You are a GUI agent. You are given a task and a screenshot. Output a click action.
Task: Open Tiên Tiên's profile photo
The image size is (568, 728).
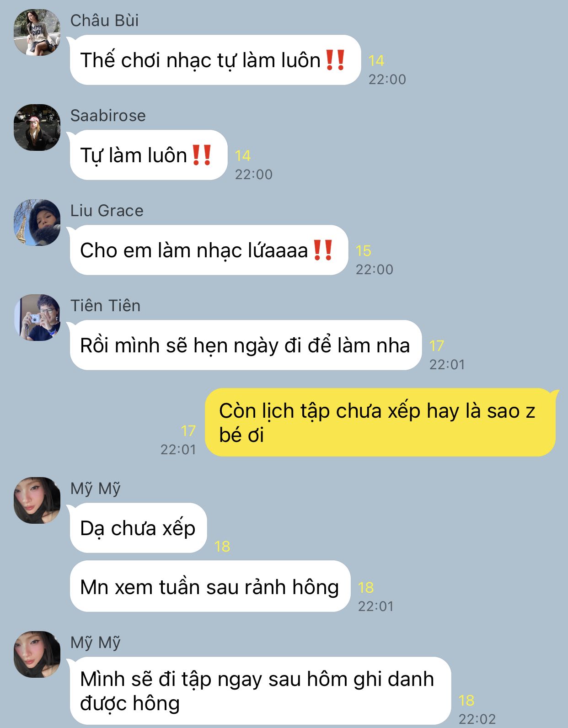point(37,318)
